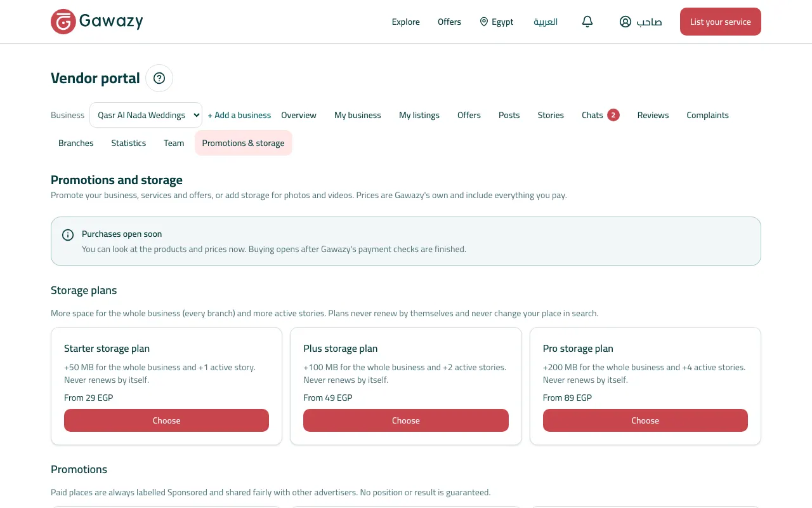Go to the Team tab

point(174,143)
